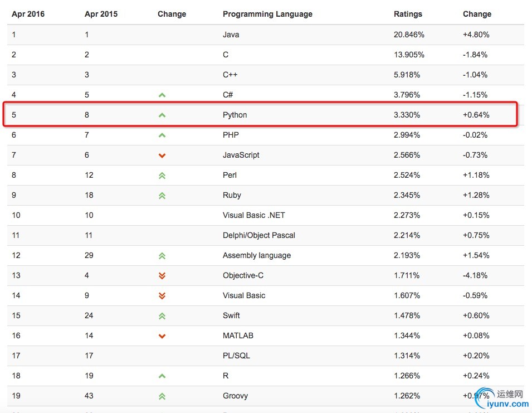Click the Programming Language column header
This screenshot has width=532, height=413.
coord(267,14)
